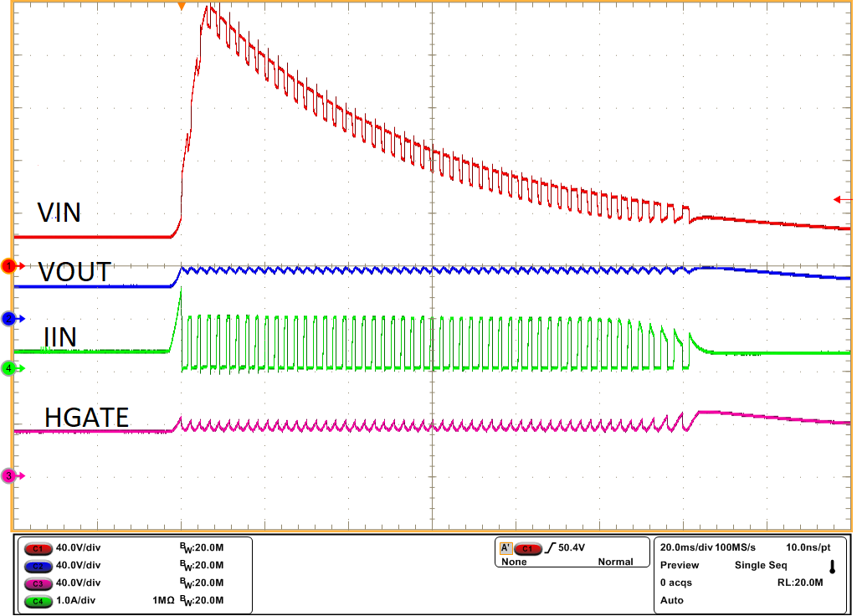Adjust the 50.4V trigger level value
Image resolution: width=857 pixels, height=616 pixels.
coord(570,547)
